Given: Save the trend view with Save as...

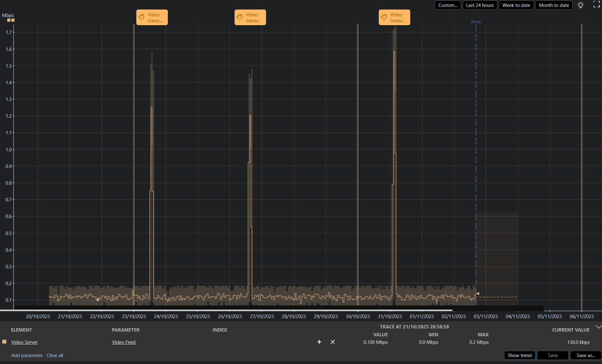Looking at the screenshot, I should pos(585,355).
